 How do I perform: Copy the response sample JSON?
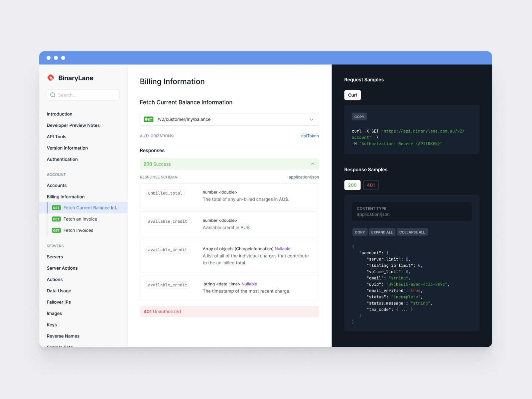click(x=360, y=232)
